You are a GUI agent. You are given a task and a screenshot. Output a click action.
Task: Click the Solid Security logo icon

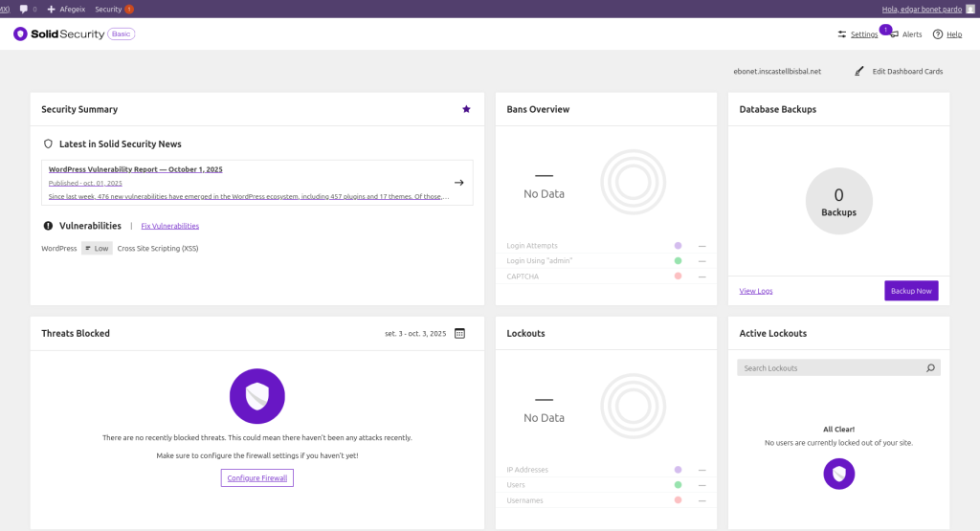pyautogui.click(x=21, y=33)
